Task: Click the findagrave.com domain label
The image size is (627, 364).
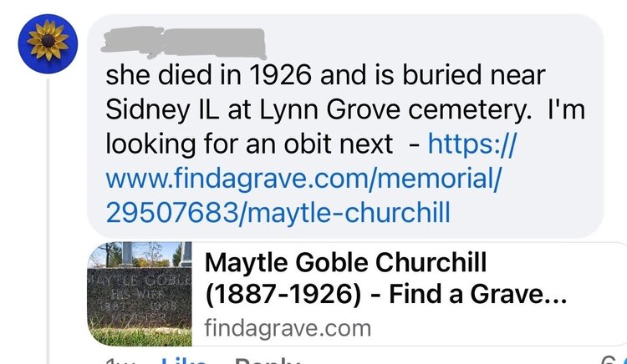Action: tap(287, 327)
